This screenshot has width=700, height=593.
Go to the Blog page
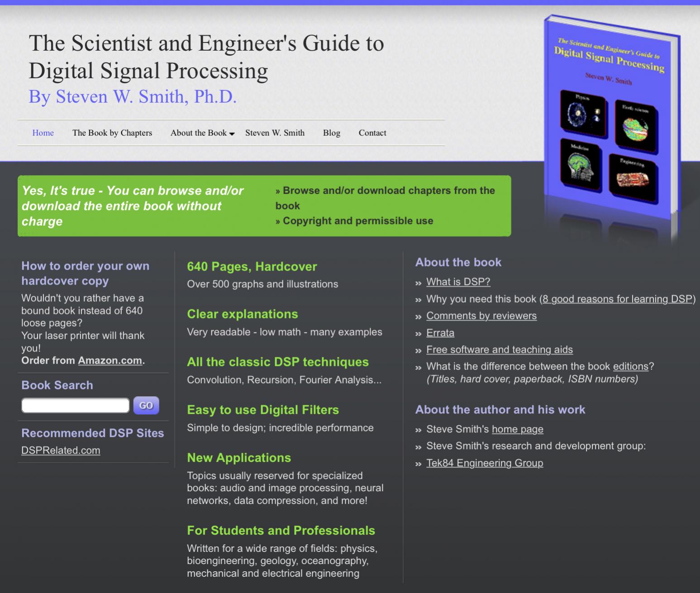point(332,133)
